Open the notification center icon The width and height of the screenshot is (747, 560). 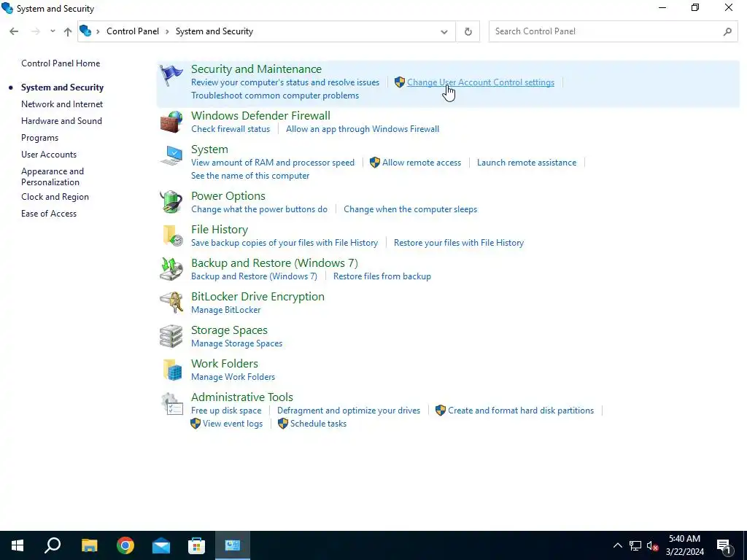[x=724, y=545]
